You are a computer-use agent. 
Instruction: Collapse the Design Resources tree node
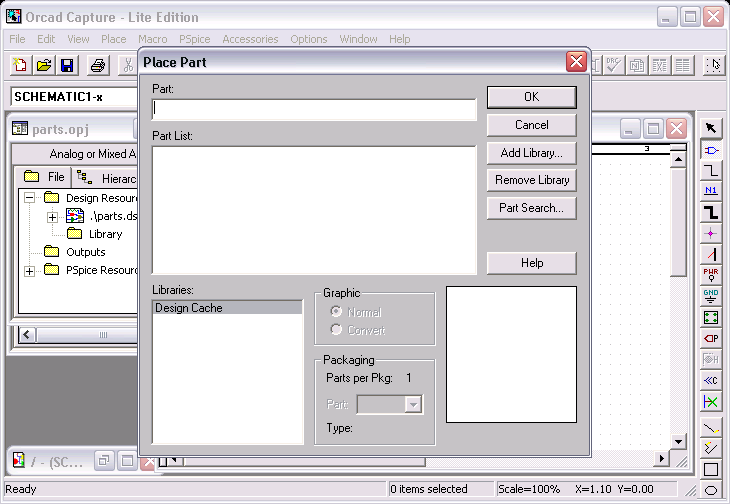click(29, 198)
